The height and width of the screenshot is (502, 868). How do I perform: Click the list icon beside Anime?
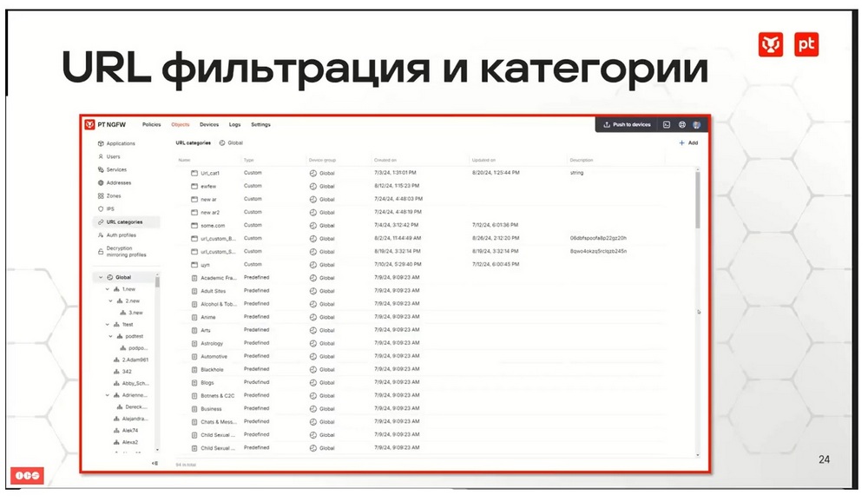194,318
